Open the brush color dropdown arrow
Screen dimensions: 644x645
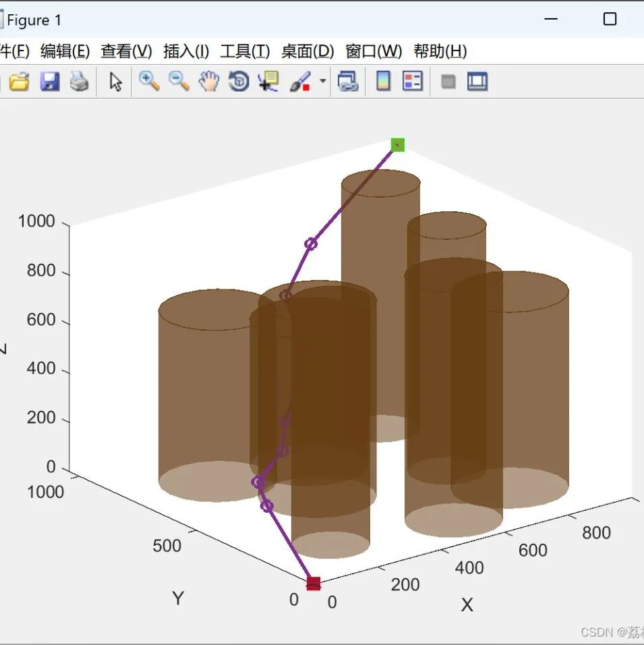coord(323,81)
